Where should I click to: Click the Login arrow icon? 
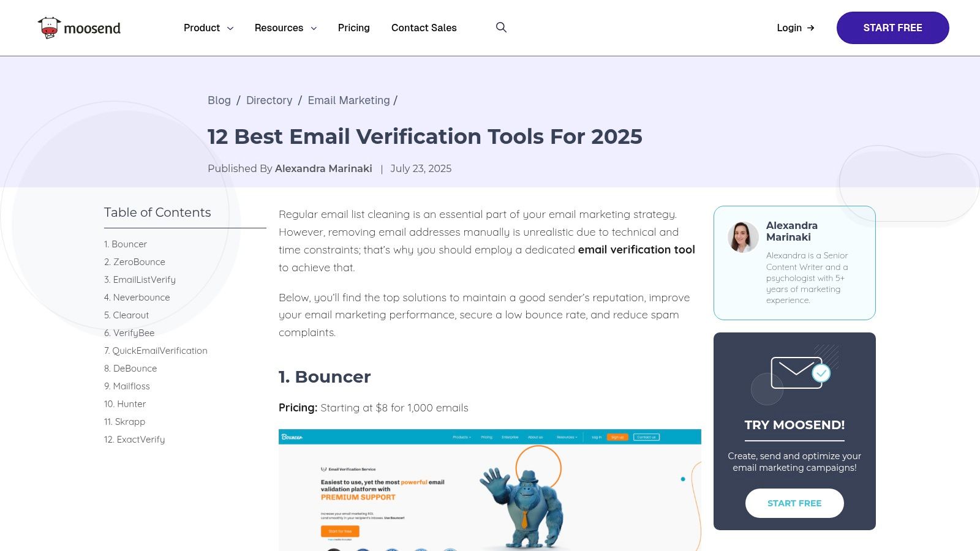click(811, 28)
